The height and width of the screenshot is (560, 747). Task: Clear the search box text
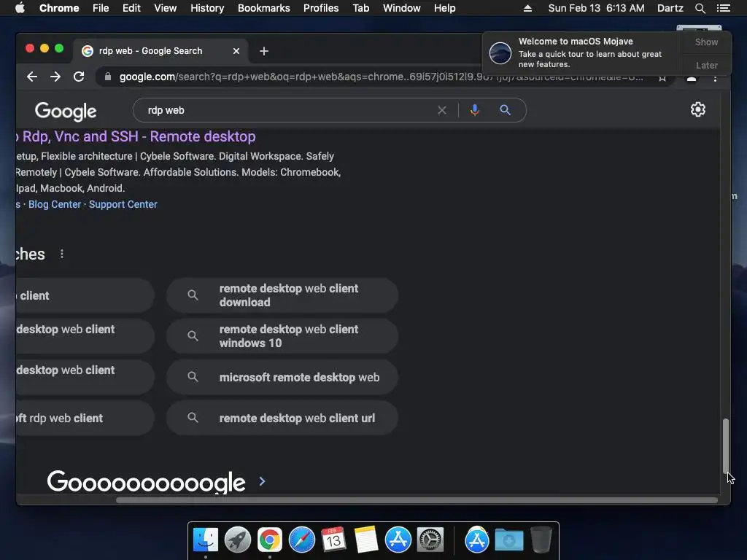pyautogui.click(x=442, y=110)
